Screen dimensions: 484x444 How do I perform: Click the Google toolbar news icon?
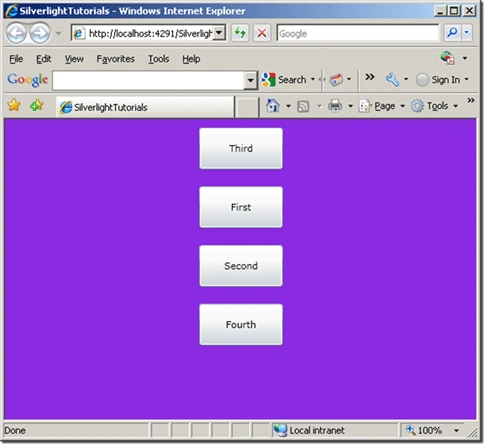point(336,80)
